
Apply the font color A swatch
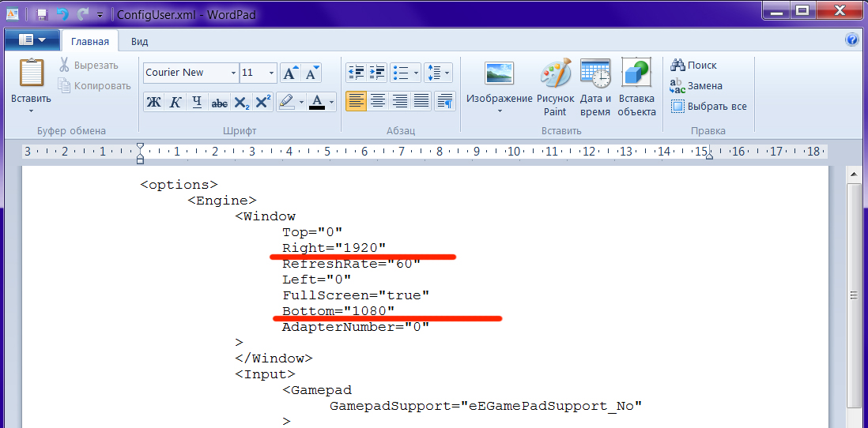317,103
